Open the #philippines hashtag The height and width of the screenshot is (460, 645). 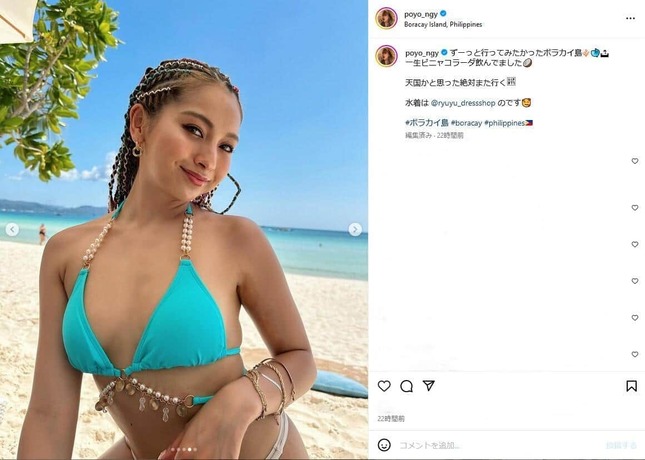[x=504, y=123]
